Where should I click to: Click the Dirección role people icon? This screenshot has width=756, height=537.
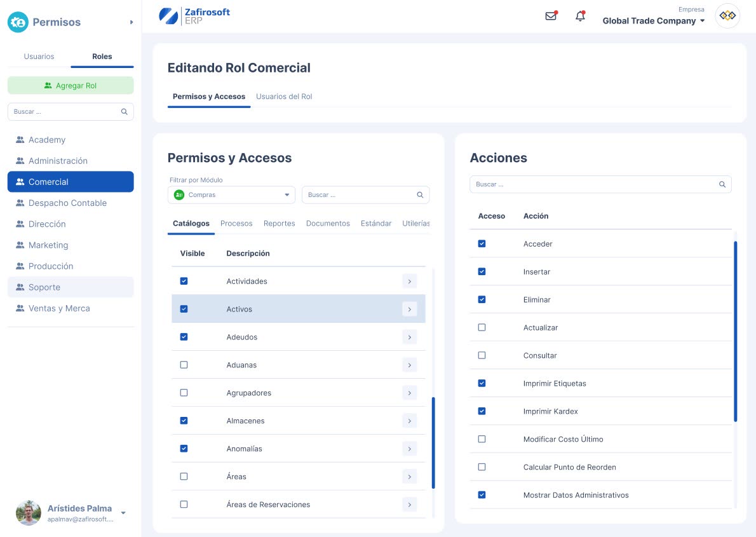pyautogui.click(x=20, y=224)
